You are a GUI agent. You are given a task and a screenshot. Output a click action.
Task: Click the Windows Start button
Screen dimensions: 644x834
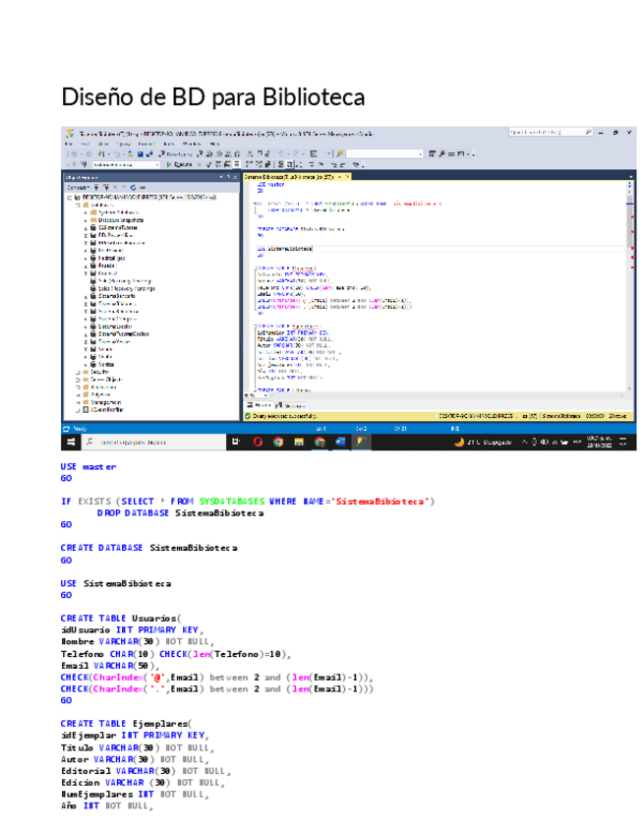[71, 443]
